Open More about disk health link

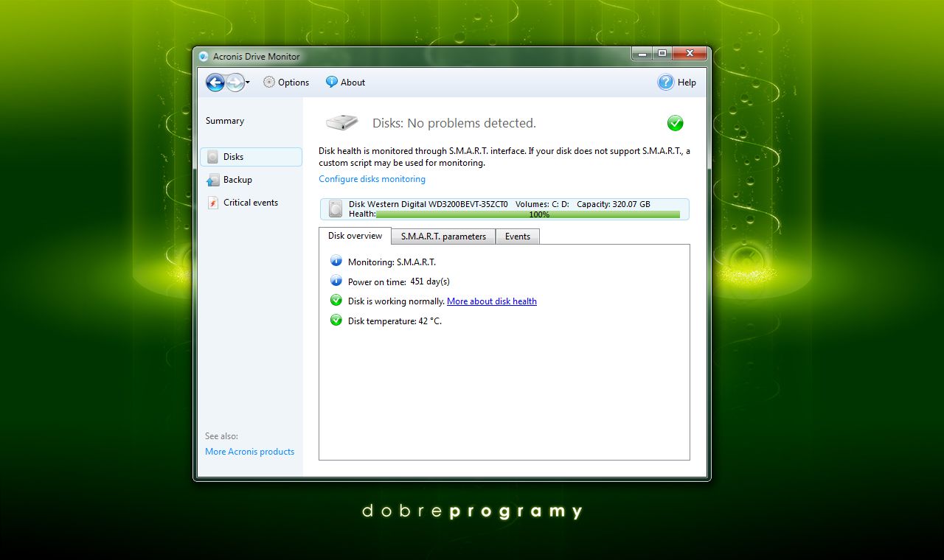[492, 301]
